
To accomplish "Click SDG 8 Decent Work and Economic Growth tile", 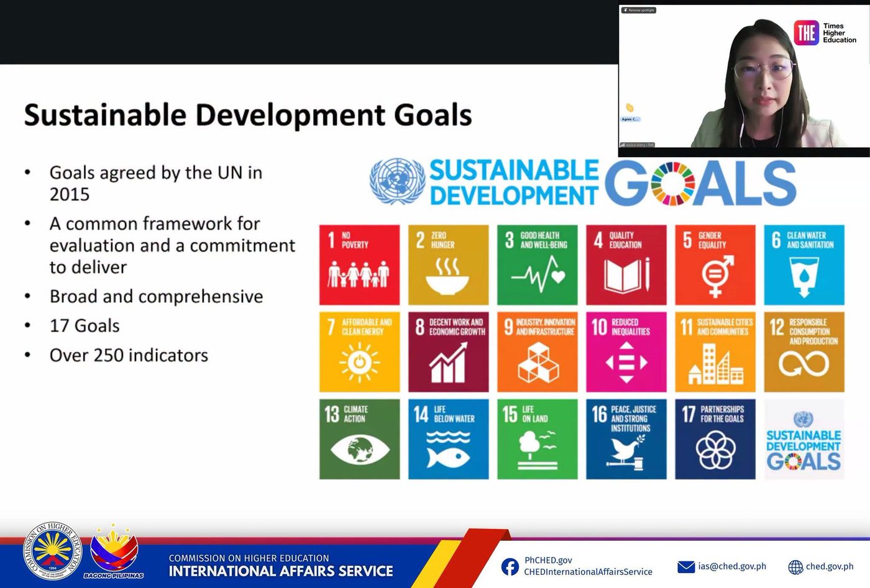I will (x=448, y=352).
